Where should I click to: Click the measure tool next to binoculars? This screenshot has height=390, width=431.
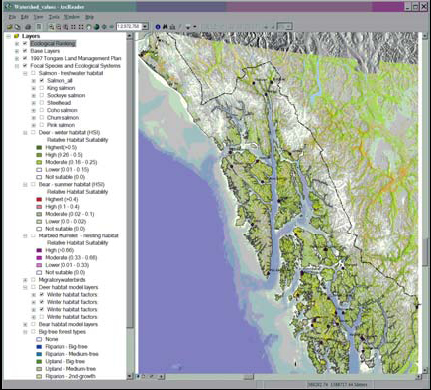click(172, 27)
